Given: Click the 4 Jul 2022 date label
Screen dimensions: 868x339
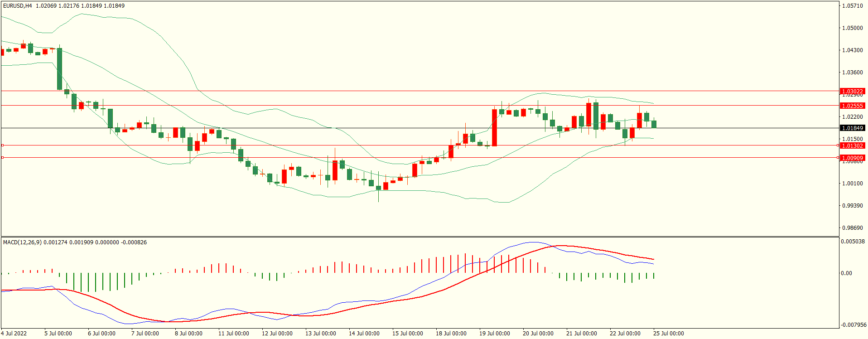Looking at the screenshot, I should click(14, 334).
